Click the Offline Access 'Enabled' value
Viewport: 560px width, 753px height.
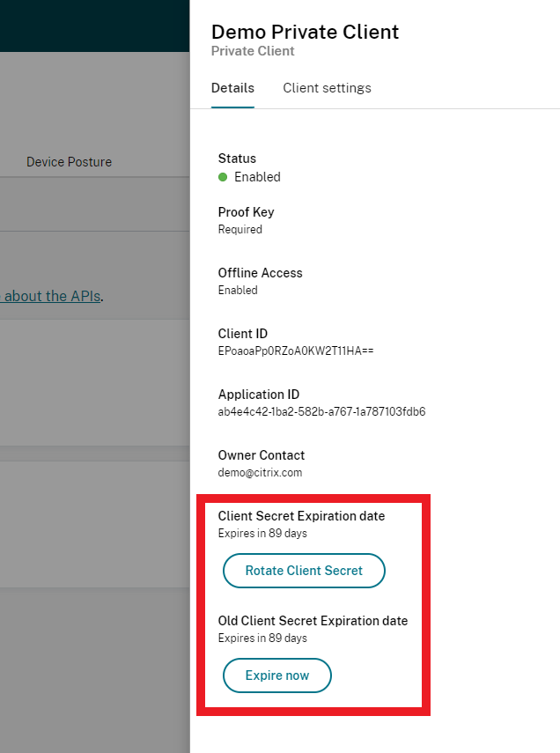point(238,290)
